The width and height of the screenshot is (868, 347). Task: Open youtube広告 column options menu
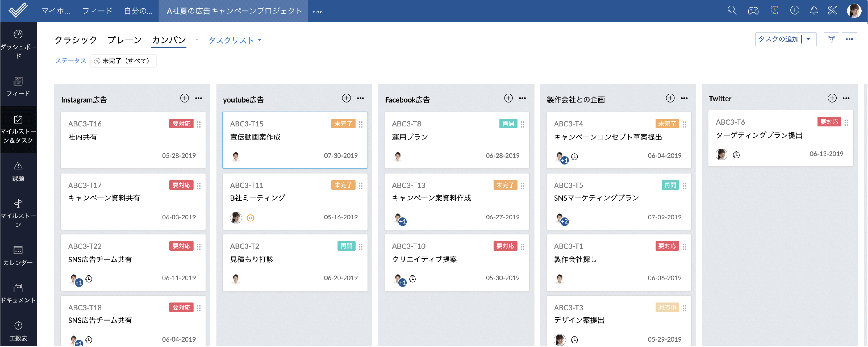[361, 98]
